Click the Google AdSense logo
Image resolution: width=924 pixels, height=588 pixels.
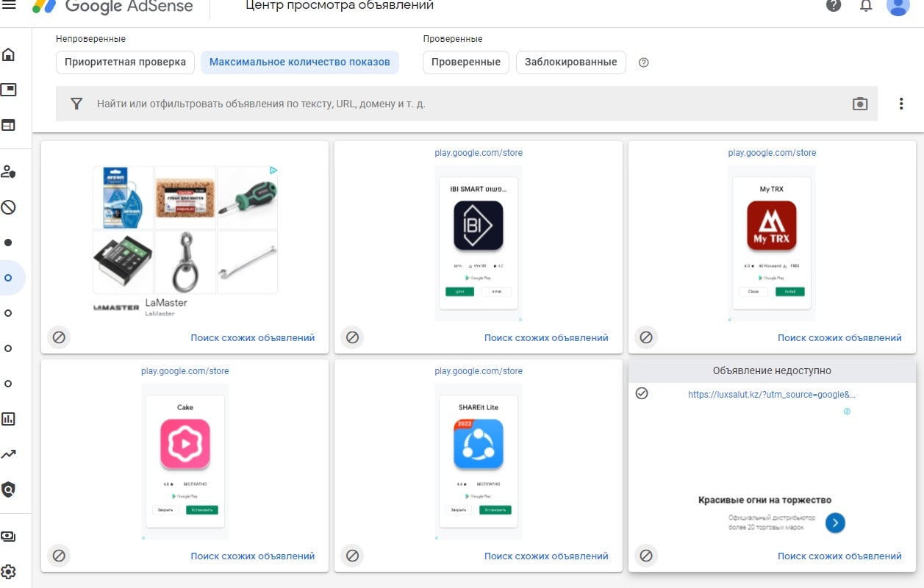point(112,6)
